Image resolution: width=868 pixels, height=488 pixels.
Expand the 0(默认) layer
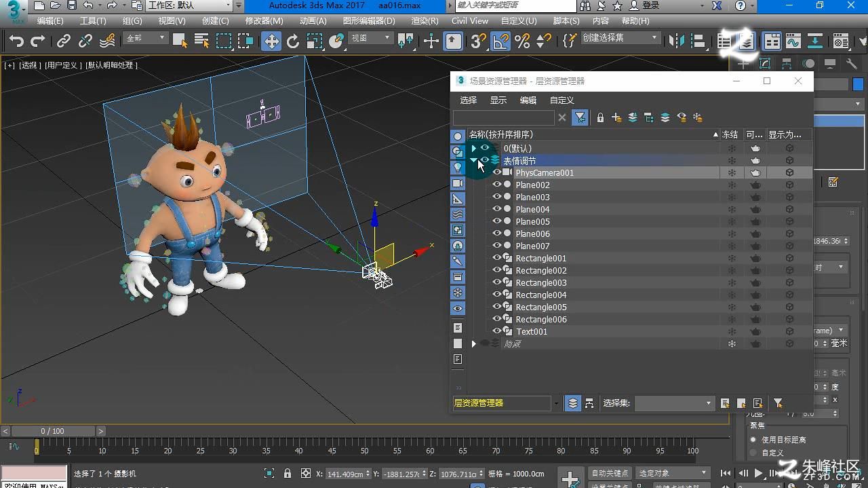[473, 148]
